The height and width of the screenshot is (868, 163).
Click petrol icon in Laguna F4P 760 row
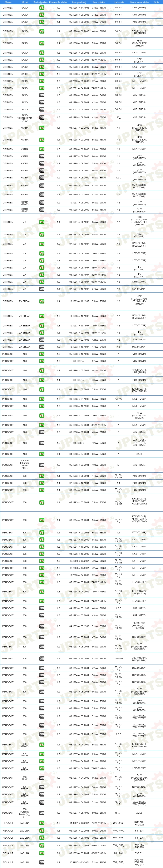[42, 846]
